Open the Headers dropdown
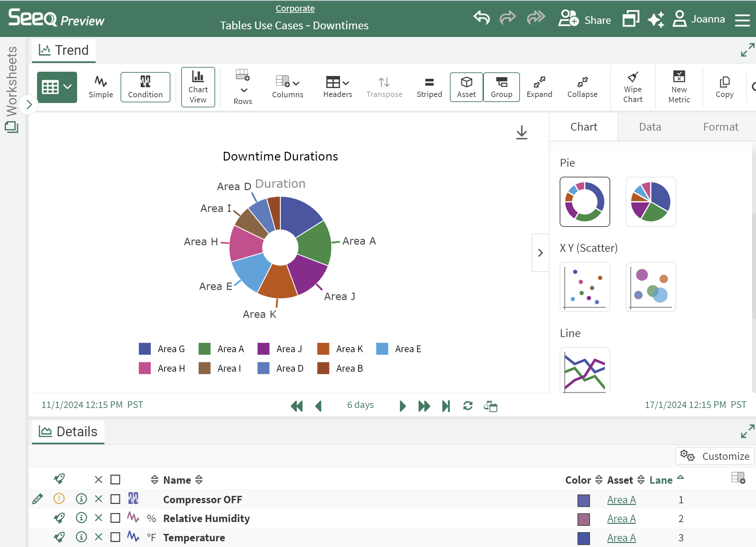 click(337, 87)
